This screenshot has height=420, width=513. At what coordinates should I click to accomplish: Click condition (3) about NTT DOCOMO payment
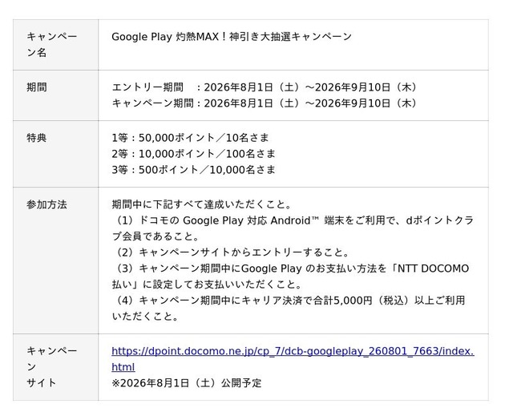[x=290, y=277]
